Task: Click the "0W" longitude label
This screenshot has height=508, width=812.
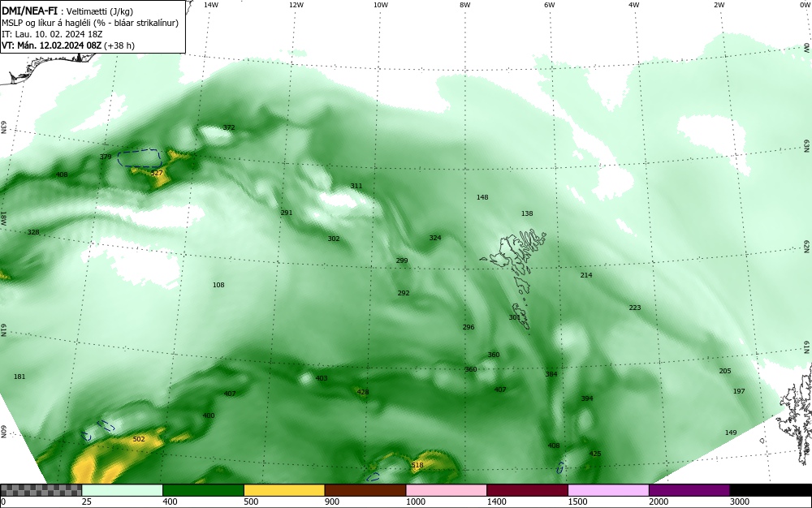Action: (806, 5)
